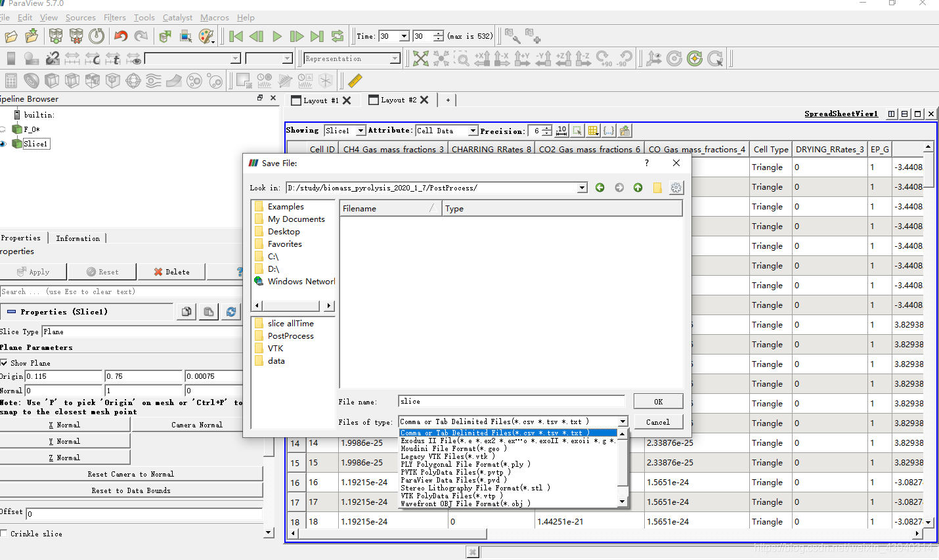Click the Reset Camera arrows icon
The height and width of the screenshot is (560, 939).
[421, 59]
